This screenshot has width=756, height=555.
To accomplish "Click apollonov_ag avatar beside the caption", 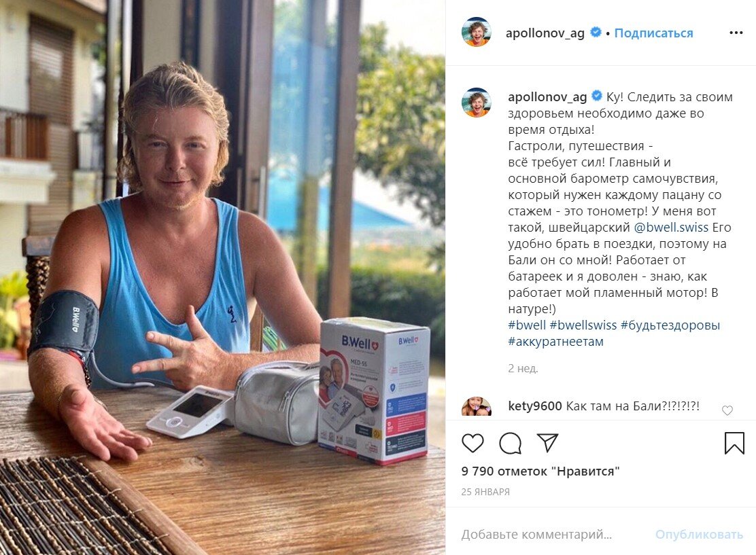I will click(477, 103).
